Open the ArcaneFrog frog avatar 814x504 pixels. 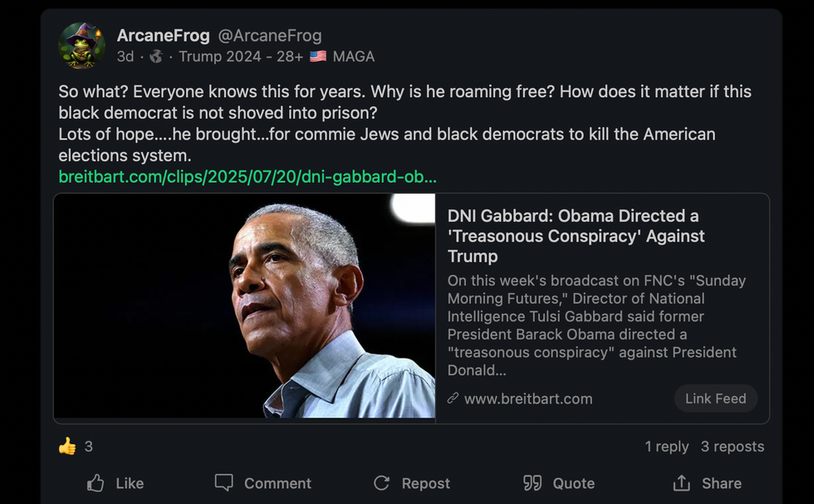81,45
